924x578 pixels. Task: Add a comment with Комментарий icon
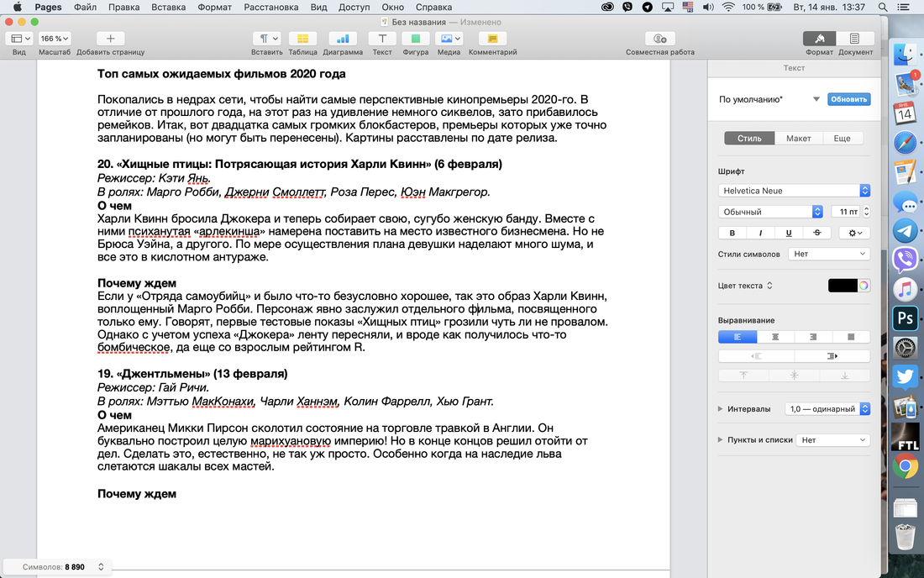[x=492, y=39]
